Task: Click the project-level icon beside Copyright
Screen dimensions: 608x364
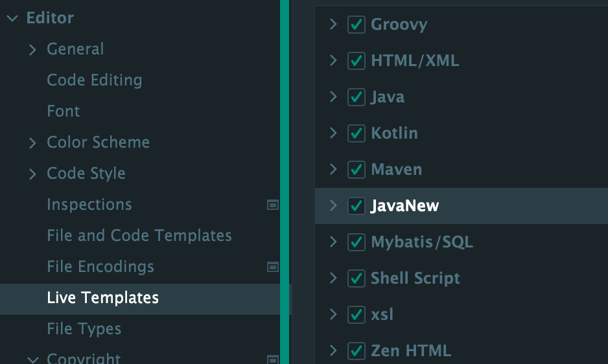Action: click(273, 359)
